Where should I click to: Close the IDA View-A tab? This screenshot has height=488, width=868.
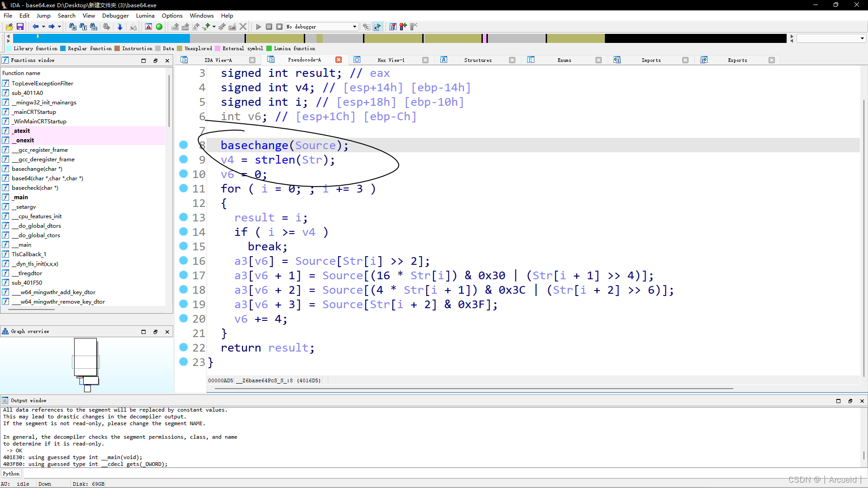pyautogui.click(x=252, y=60)
